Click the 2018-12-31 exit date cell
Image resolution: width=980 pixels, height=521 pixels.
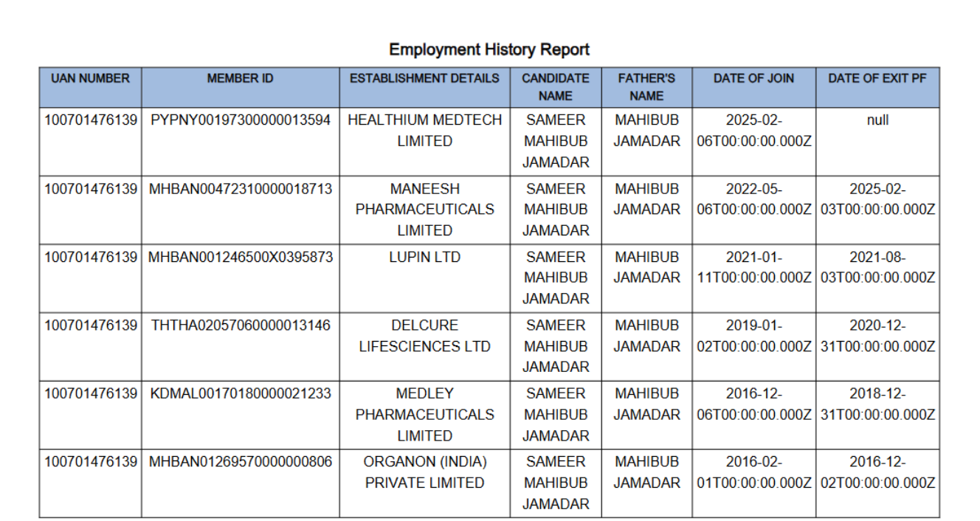[877, 404]
